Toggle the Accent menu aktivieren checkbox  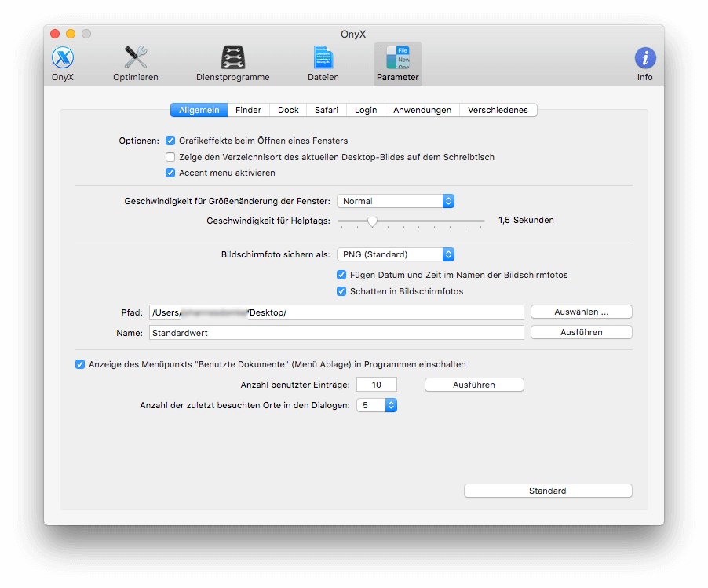tap(170, 173)
